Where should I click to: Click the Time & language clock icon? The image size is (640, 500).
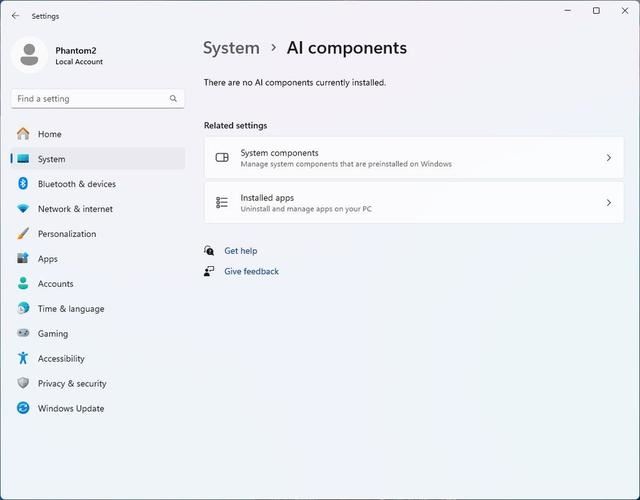pyautogui.click(x=23, y=309)
